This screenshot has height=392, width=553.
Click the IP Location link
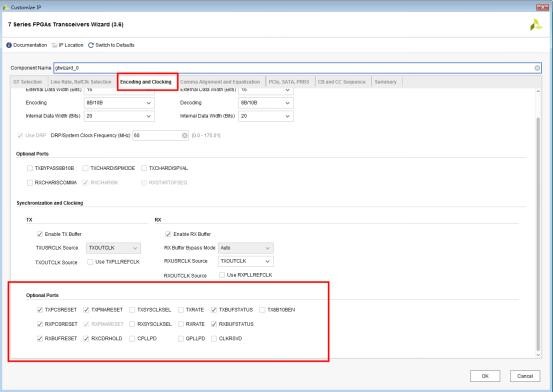pos(71,45)
